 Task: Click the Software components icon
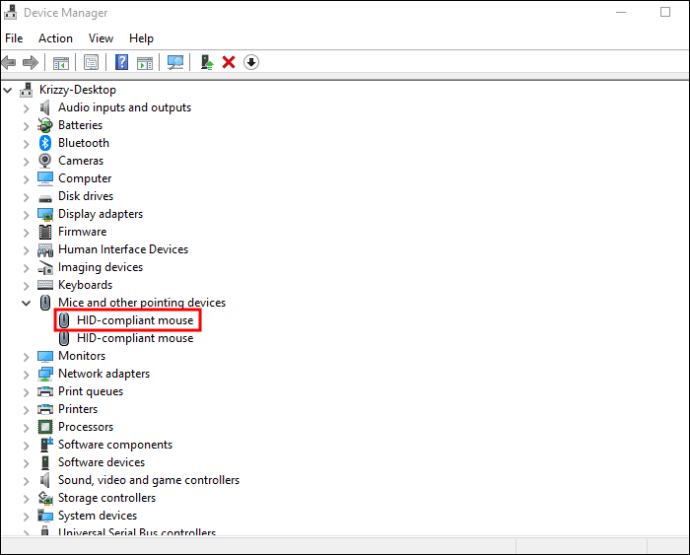pos(46,445)
